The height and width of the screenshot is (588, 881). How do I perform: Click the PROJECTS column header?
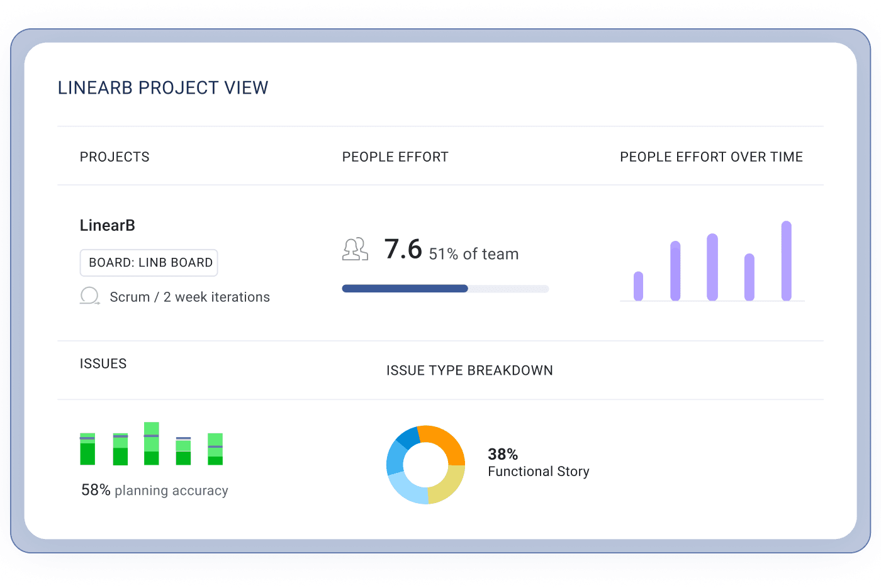pyautogui.click(x=115, y=157)
